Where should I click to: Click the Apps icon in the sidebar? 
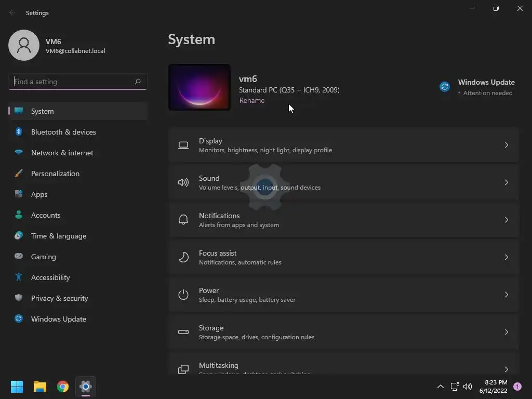coord(19,194)
